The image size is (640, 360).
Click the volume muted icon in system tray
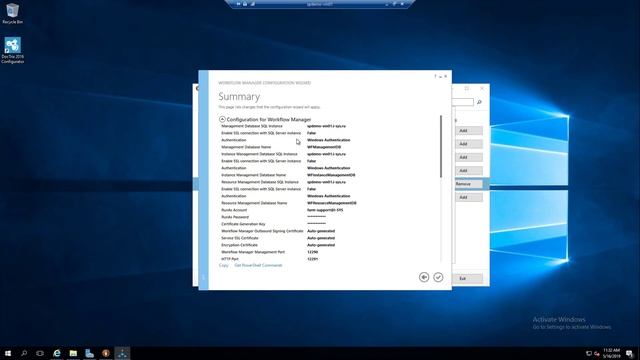tap(596, 353)
